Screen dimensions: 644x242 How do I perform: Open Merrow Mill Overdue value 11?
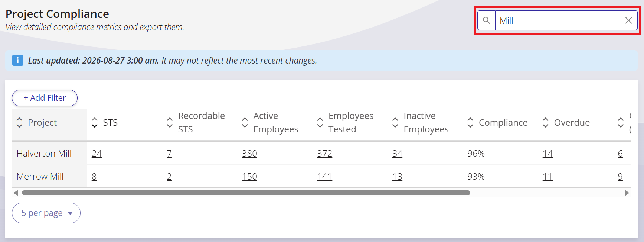(547, 177)
